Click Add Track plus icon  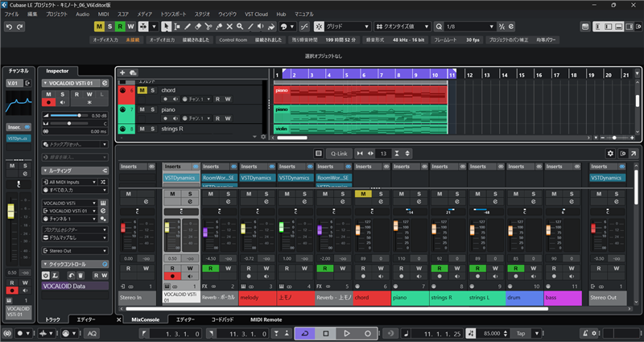[x=122, y=72]
